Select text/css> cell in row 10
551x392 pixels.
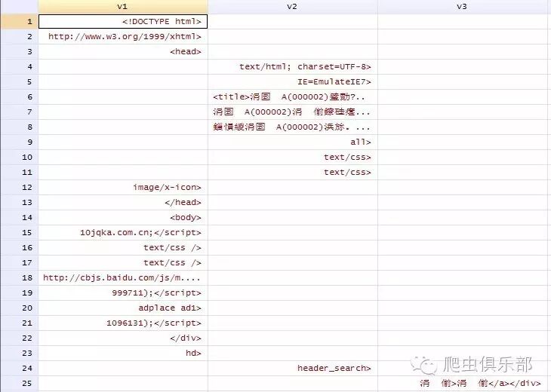(x=293, y=158)
